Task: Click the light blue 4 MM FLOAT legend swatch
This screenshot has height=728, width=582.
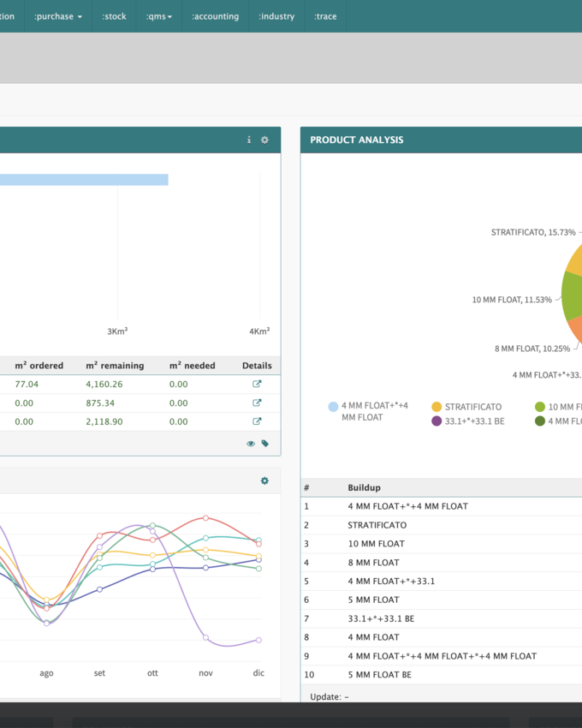Action: click(333, 407)
